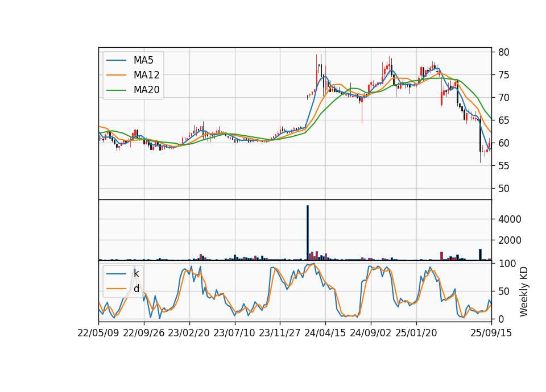Click the 25/09/15 date tick label

coord(491,333)
